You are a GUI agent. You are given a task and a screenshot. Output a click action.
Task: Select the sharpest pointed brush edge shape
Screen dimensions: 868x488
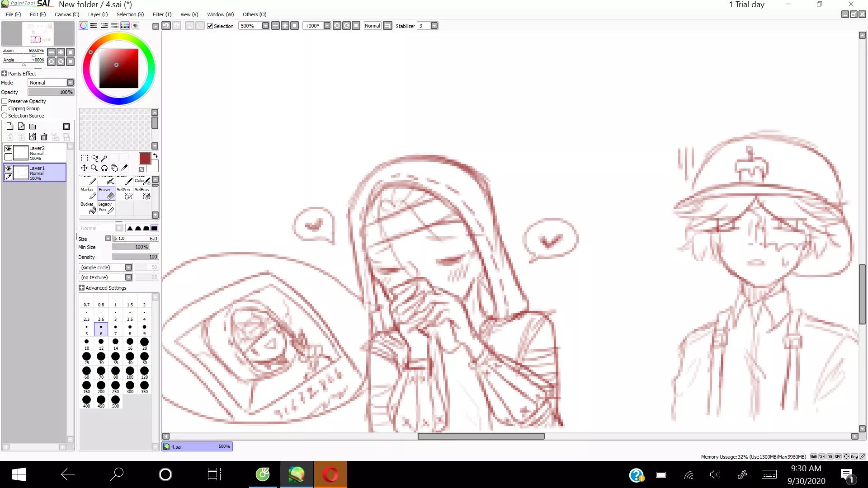pyautogui.click(x=130, y=228)
